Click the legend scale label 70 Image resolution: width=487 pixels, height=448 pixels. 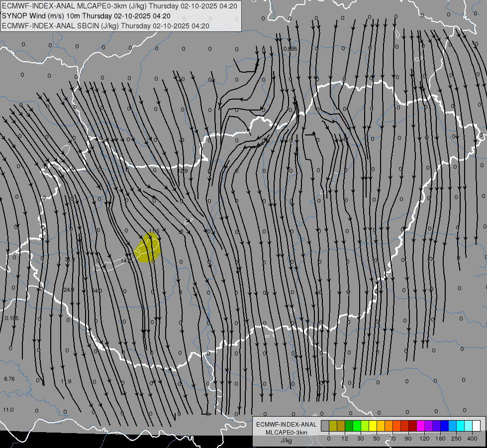point(392,439)
